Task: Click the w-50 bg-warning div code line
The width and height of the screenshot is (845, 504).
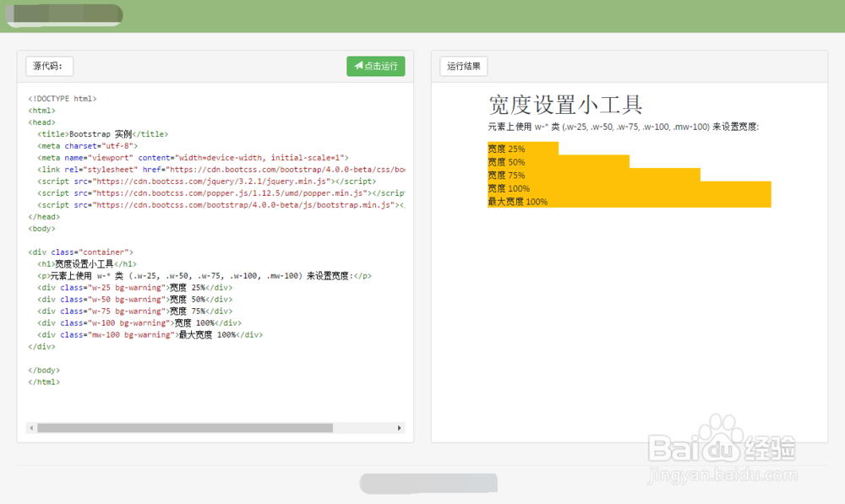Action: (x=135, y=300)
